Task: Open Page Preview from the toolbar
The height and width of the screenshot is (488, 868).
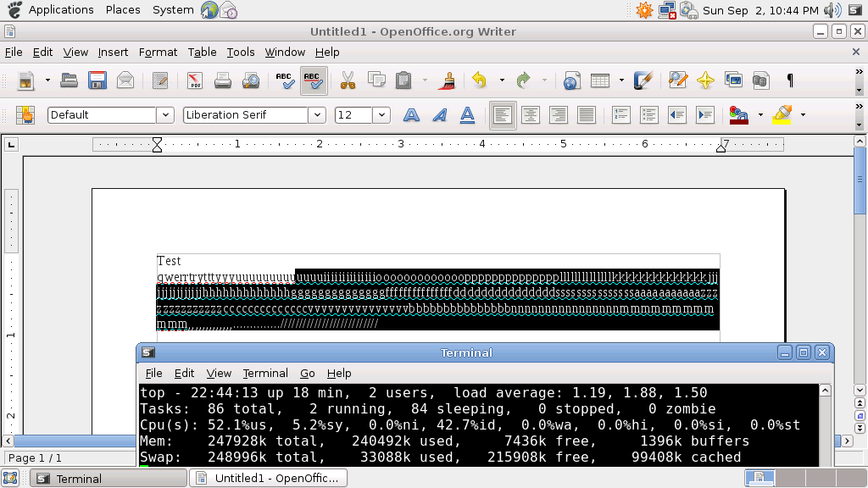Action: (251, 80)
